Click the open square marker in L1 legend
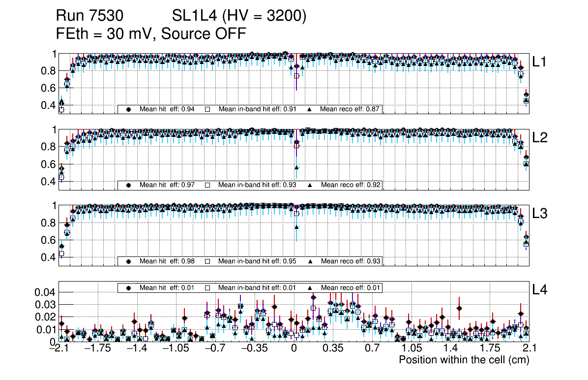Screen dimensions: 588x380 pos(207,109)
